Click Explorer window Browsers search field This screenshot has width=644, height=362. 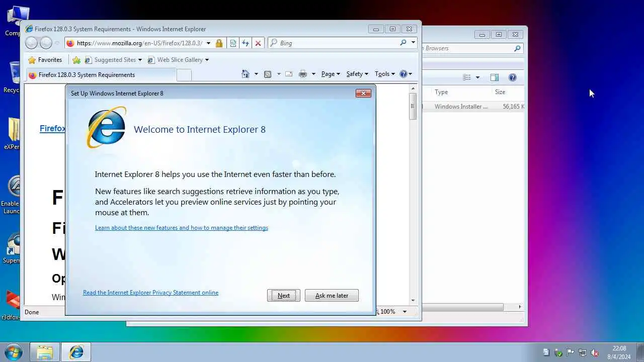468,48
